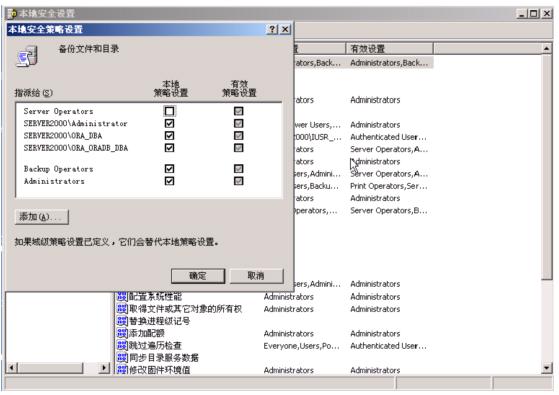Click the Server Operators,B... effective setting cell
The image size is (559, 395).
pos(389,211)
